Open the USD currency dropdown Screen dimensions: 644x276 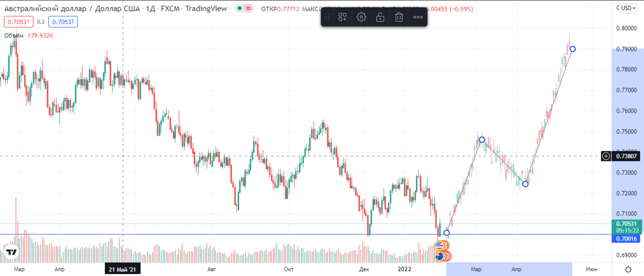click(628, 8)
